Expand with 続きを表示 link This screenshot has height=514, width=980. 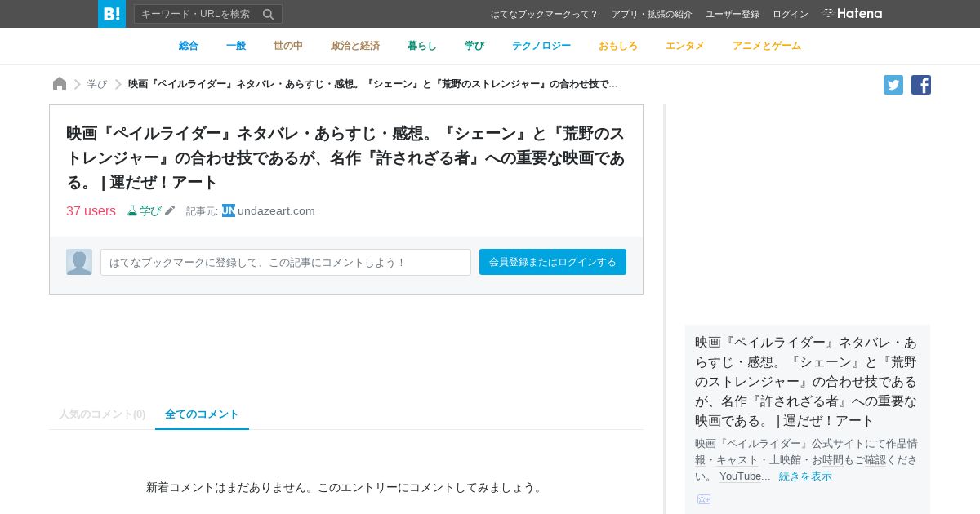[x=805, y=476]
